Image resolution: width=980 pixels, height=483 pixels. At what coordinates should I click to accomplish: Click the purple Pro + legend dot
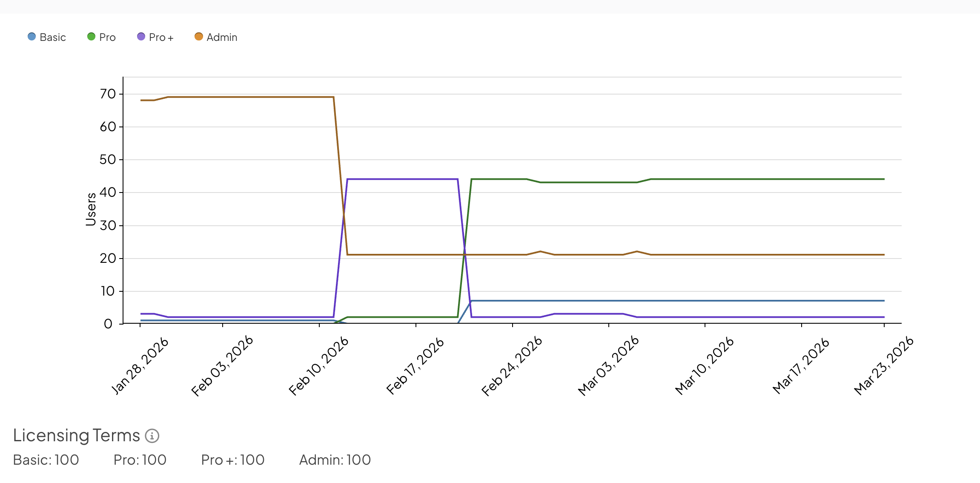point(141,37)
